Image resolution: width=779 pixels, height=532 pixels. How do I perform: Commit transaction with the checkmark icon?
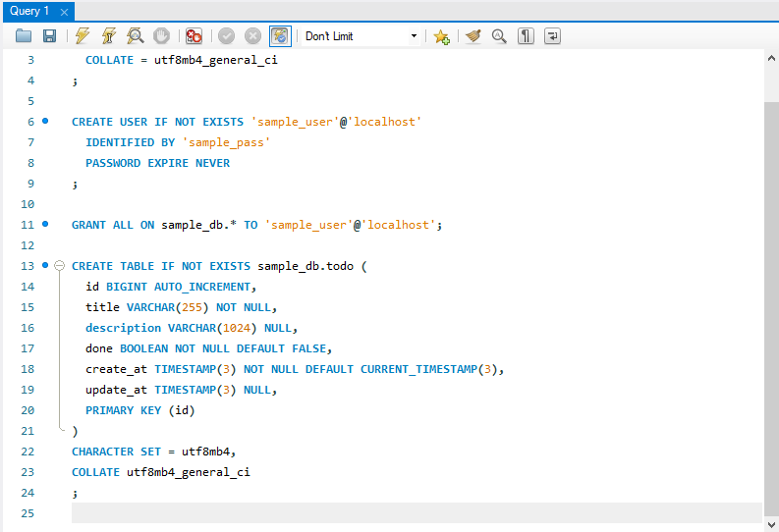click(x=226, y=36)
